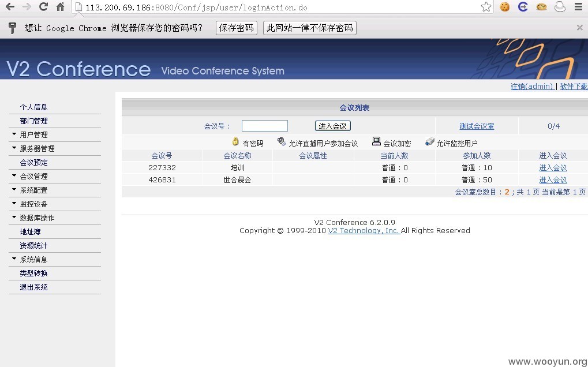Click the camera icon for 允许监控用户
Image resolution: width=588 pixels, height=367 pixels.
click(430, 142)
